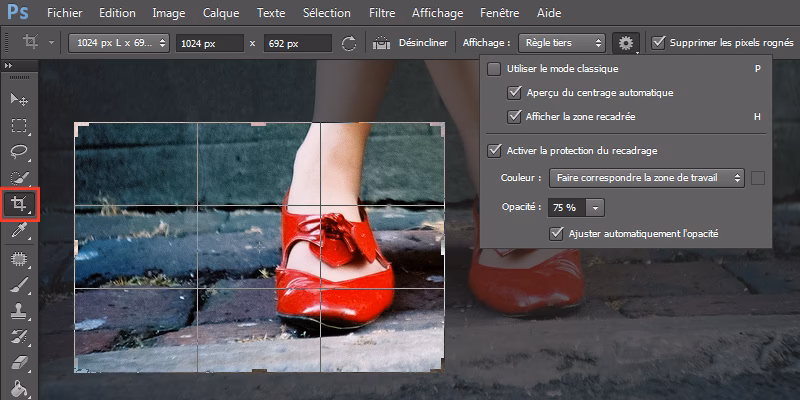Open the Affichage menu
Screen dimensions: 800x400
pyautogui.click(x=438, y=13)
